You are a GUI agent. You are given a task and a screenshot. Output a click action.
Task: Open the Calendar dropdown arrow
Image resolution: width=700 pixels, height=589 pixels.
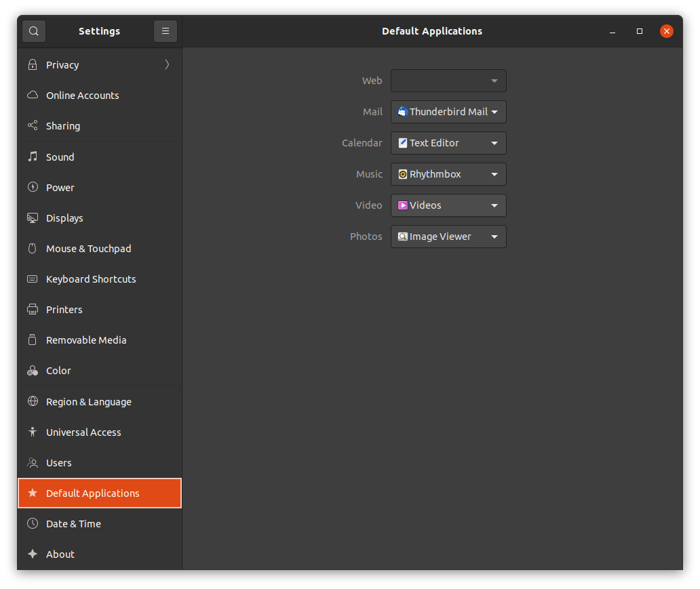click(494, 143)
